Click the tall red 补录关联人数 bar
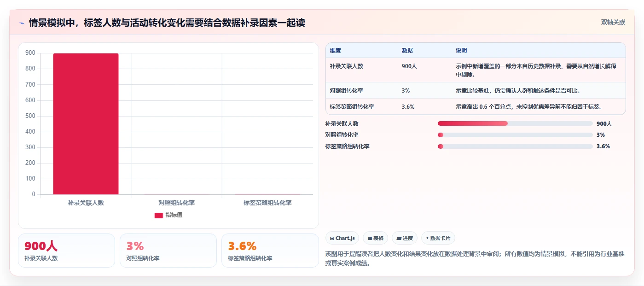 (x=86, y=124)
